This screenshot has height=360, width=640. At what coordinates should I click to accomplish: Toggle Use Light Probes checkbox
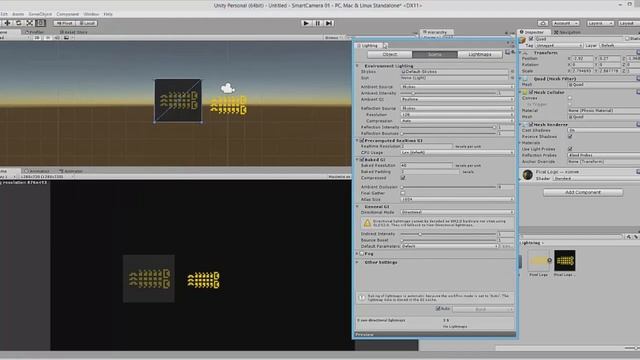[x=570, y=149]
